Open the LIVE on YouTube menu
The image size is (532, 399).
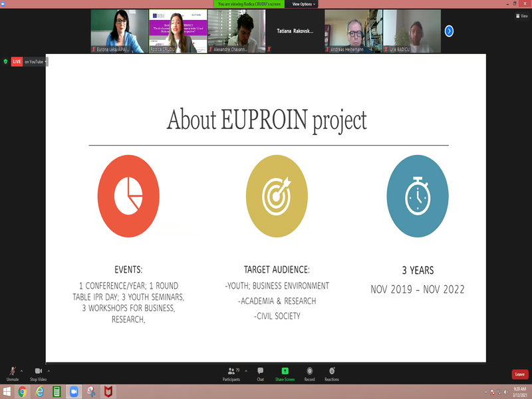point(29,61)
